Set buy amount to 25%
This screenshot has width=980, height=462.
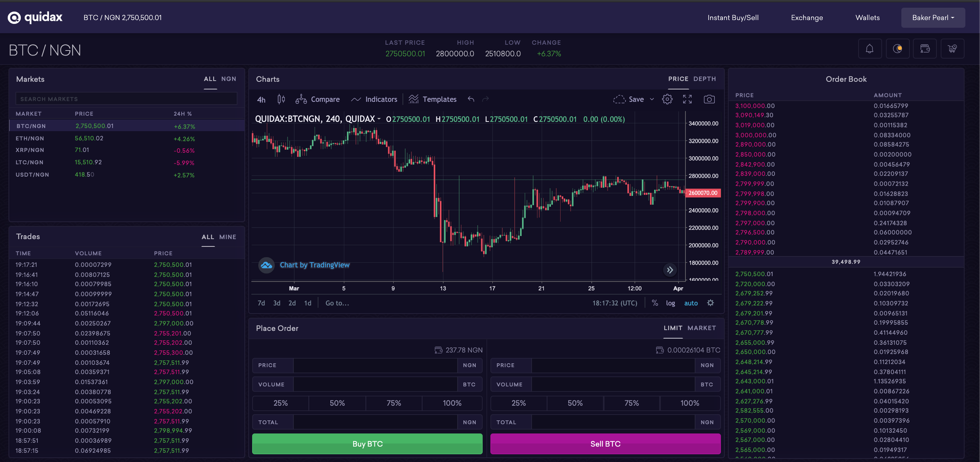(280, 403)
